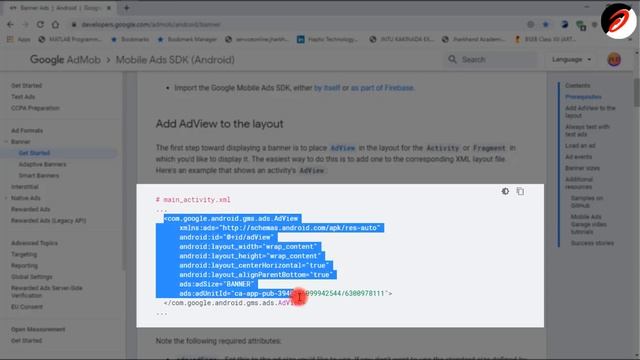This screenshot has width=640, height=360.
Task: Open EU Consent in sidebar
Action: pyautogui.click(x=27, y=307)
